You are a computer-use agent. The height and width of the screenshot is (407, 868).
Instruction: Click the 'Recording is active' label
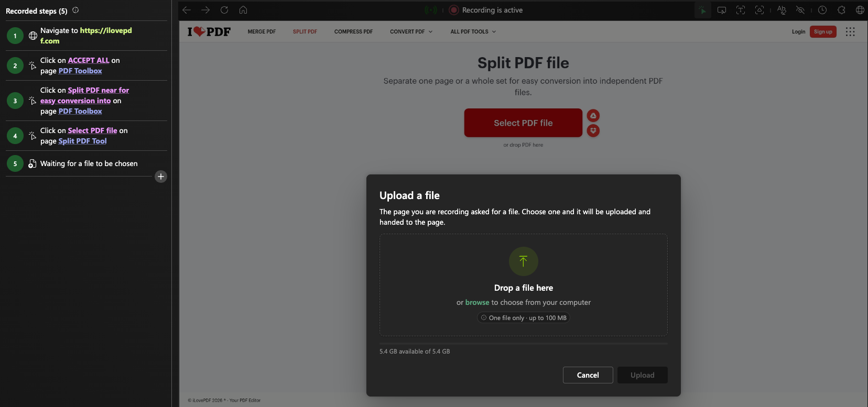click(492, 10)
